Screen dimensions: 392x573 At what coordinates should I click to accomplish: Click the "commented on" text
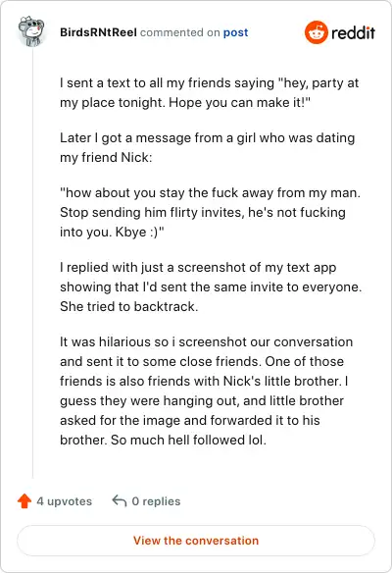tap(180, 32)
